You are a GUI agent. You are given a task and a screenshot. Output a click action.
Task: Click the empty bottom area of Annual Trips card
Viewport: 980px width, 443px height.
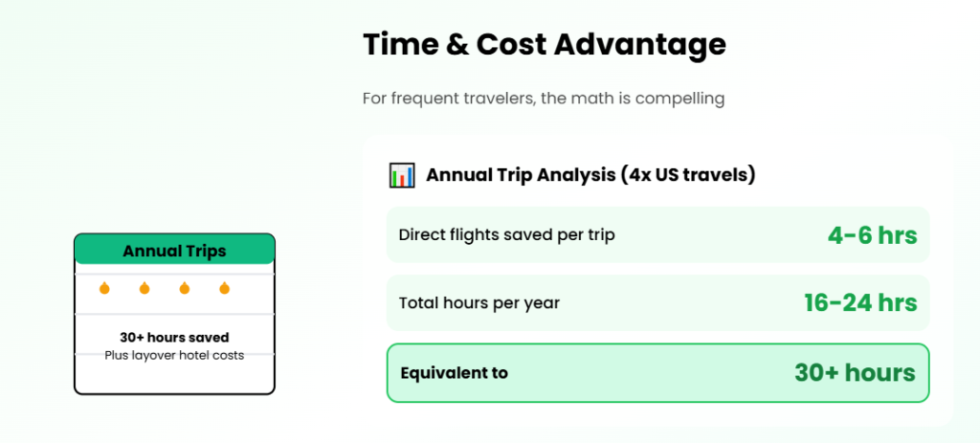[x=174, y=377]
